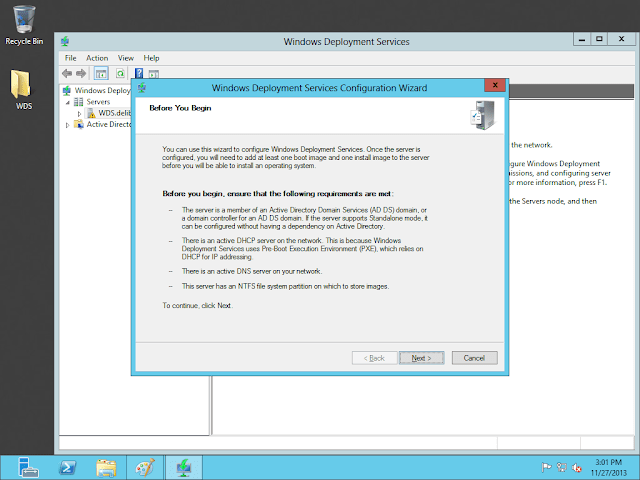Cancel the WDS configuration wizard

pos(474,357)
